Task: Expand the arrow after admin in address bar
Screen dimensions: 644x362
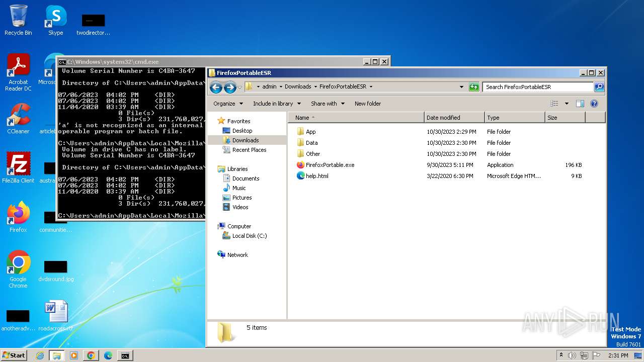Action: coord(281,86)
